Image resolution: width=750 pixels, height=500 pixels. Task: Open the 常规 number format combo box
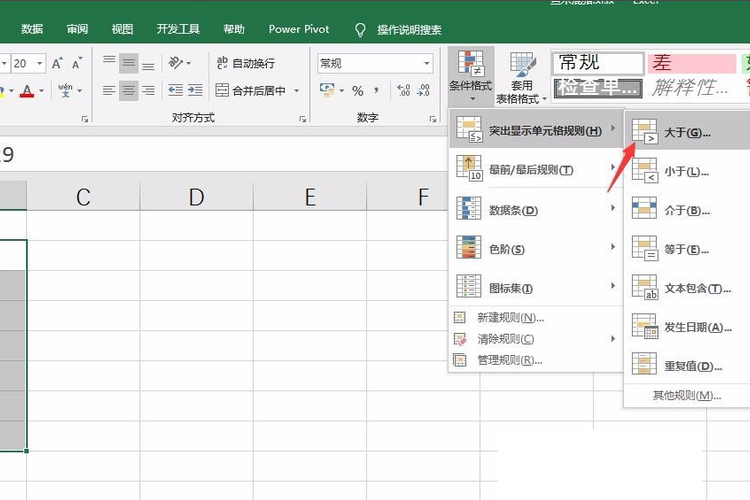pos(375,63)
